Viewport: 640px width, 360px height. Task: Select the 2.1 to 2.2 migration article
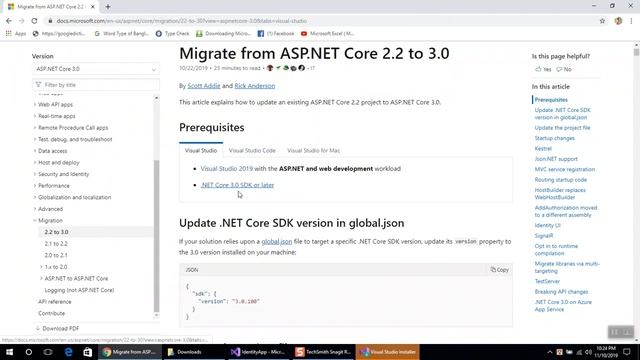[56, 244]
